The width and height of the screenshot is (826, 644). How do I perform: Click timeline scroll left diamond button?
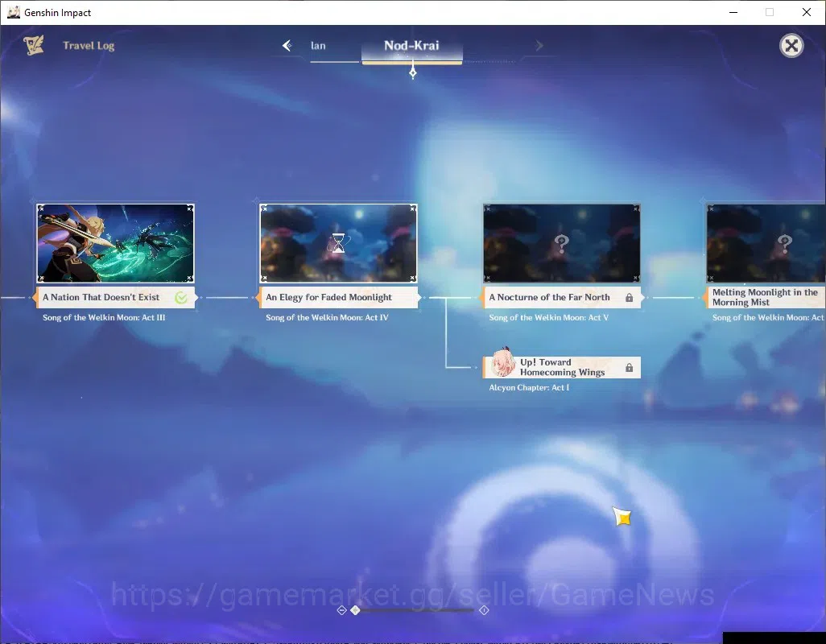tap(341, 610)
